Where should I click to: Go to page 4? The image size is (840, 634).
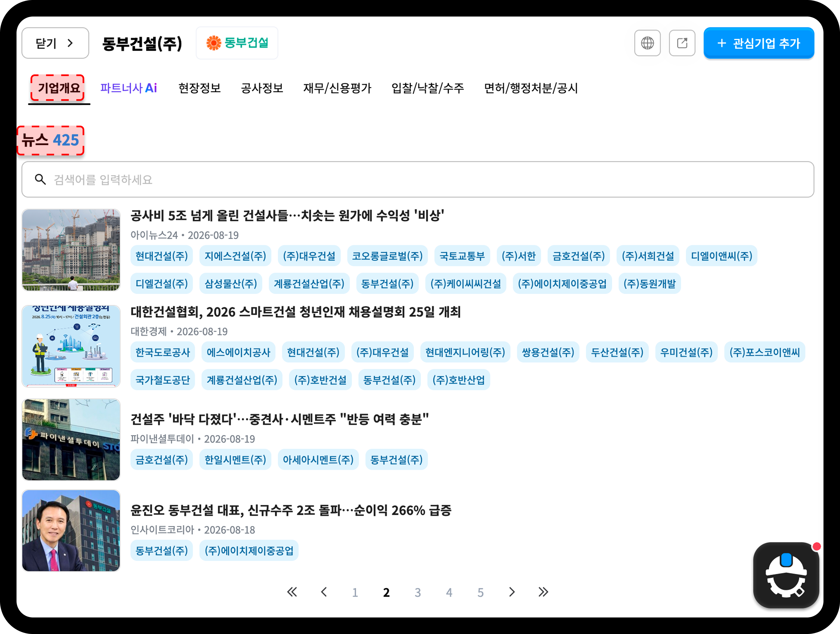coord(449,592)
